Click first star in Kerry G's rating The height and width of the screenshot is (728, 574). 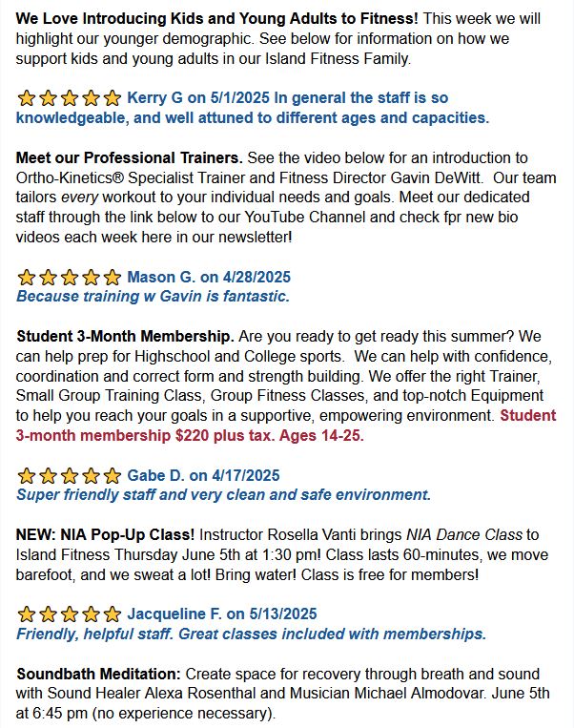(x=27, y=98)
